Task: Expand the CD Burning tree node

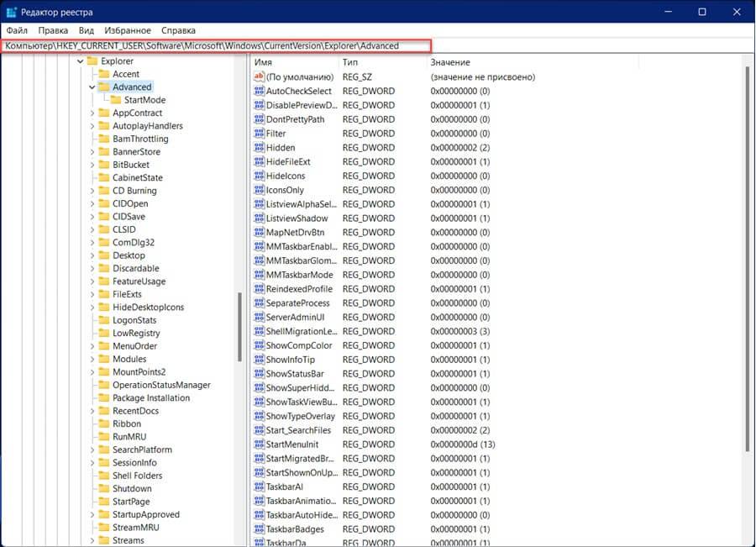Action: point(92,191)
